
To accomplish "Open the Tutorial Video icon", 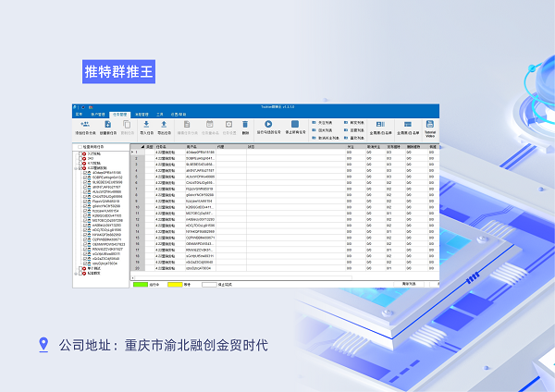I will pyautogui.click(x=430, y=124).
